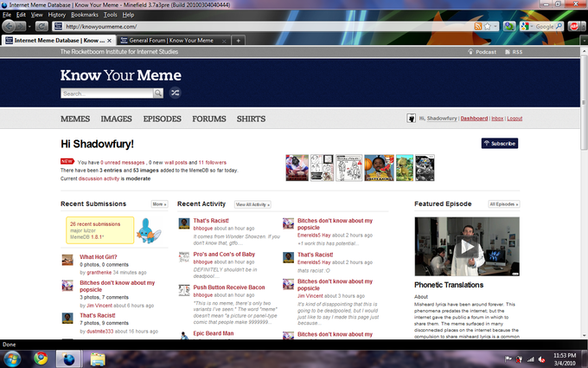This screenshot has width=588, height=368.
Task: Click the View All Activity button
Action: coord(252,204)
